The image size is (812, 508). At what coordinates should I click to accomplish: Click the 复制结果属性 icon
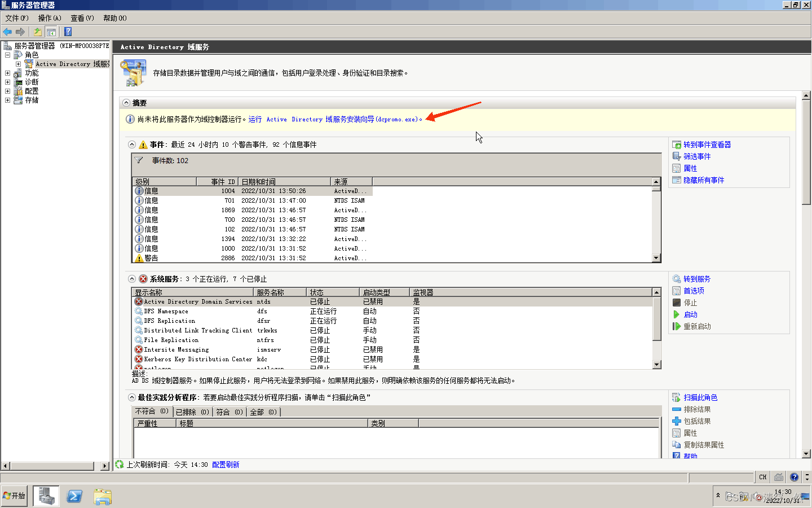[x=677, y=445]
